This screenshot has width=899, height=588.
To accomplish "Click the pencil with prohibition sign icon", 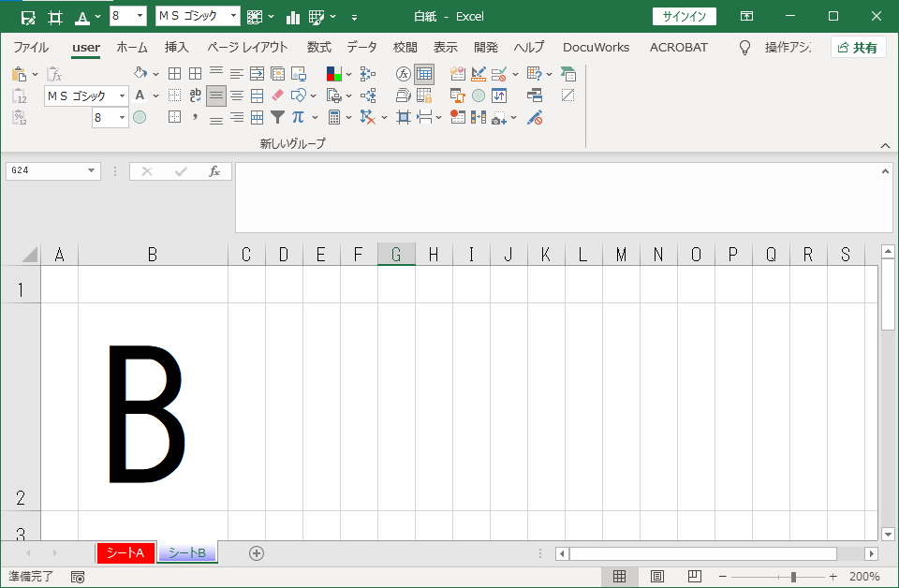I will coord(535,117).
